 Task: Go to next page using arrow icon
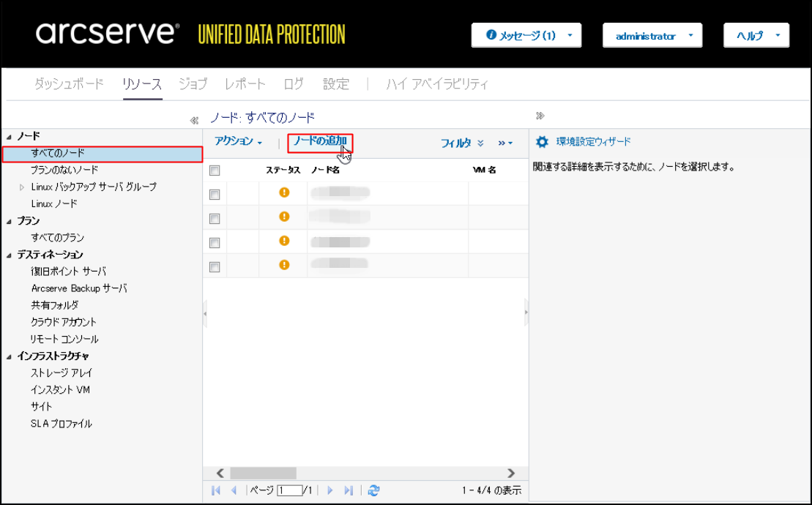coord(330,490)
